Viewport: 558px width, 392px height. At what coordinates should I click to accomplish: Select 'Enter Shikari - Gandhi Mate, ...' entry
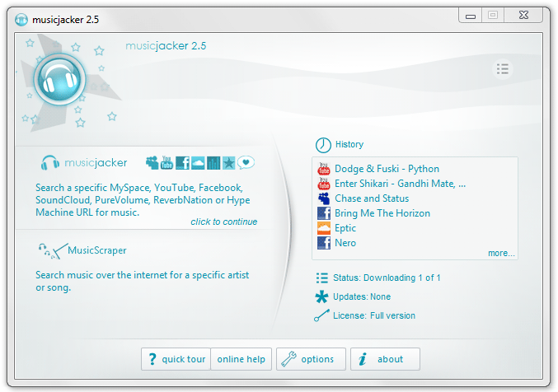pyautogui.click(x=400, y=184)
